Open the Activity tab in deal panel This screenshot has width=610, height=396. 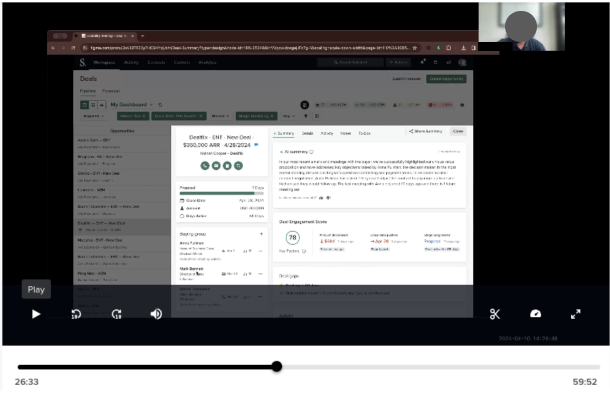tap(326, 133)
